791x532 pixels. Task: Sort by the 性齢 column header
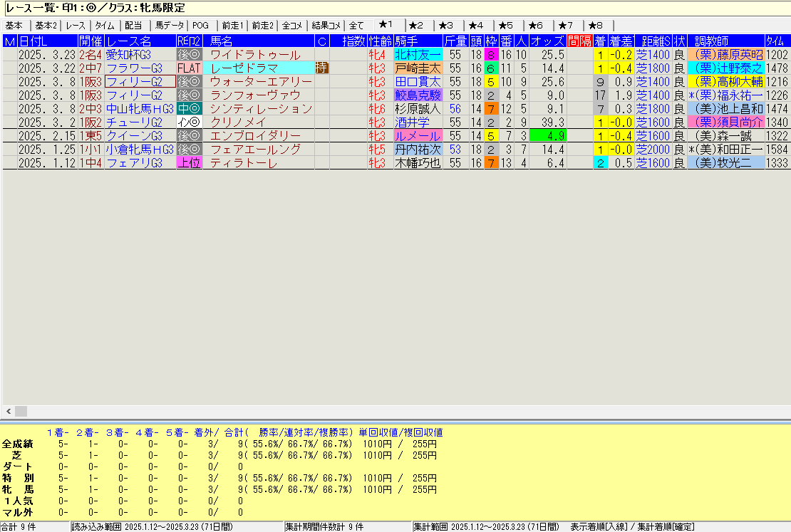[381, 41]
